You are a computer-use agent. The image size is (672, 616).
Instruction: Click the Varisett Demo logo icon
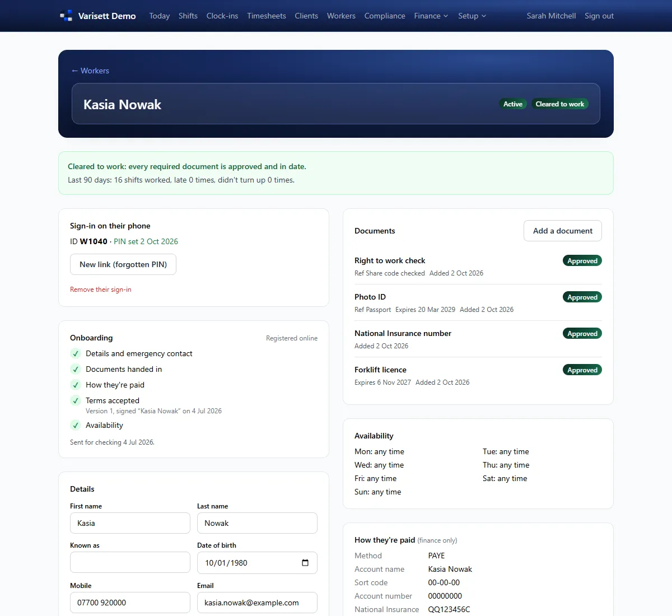coord(66,16)
